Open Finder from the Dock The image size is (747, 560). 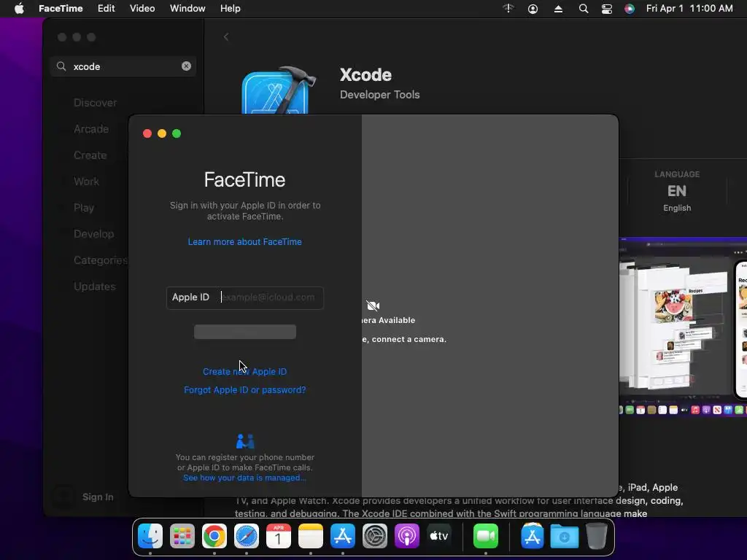tap(150, 536)
